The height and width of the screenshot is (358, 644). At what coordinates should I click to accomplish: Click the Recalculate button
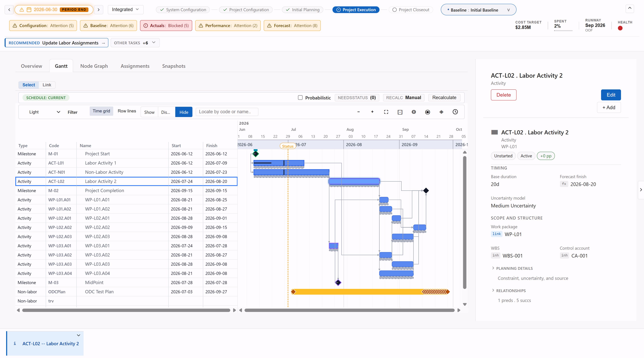tap(444, 97)
